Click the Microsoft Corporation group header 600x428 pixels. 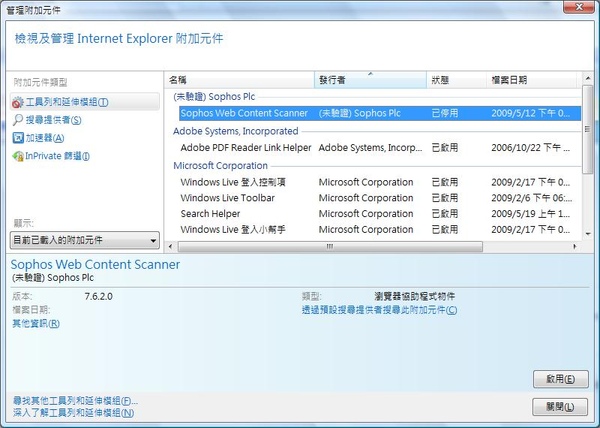[220, 166]
